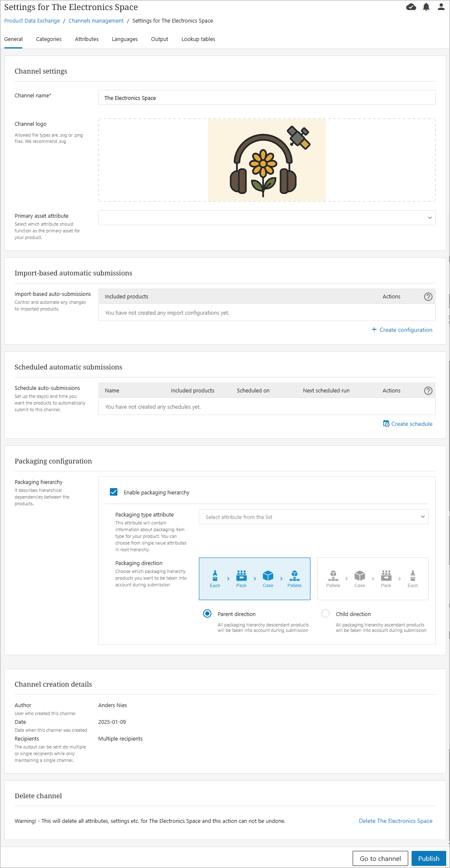Click the Each bottle icon in parent direction
This screenshot has height=868, width=450.
(215, 576)
